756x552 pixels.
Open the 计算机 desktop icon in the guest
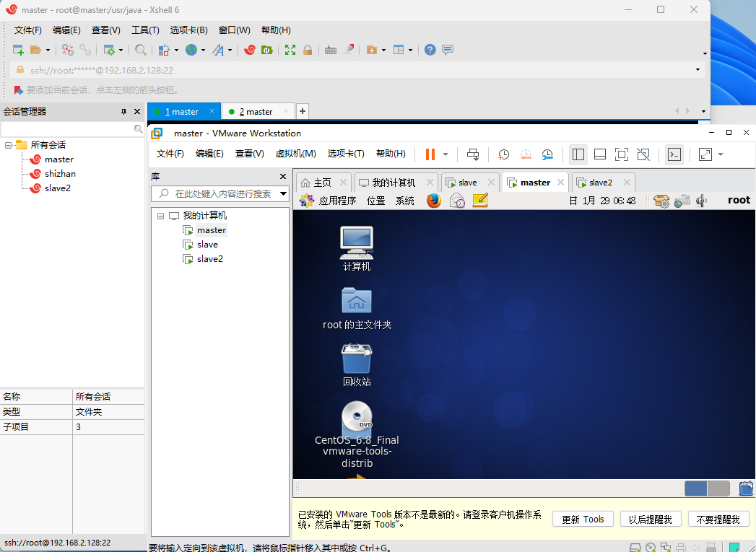point(357,248)
